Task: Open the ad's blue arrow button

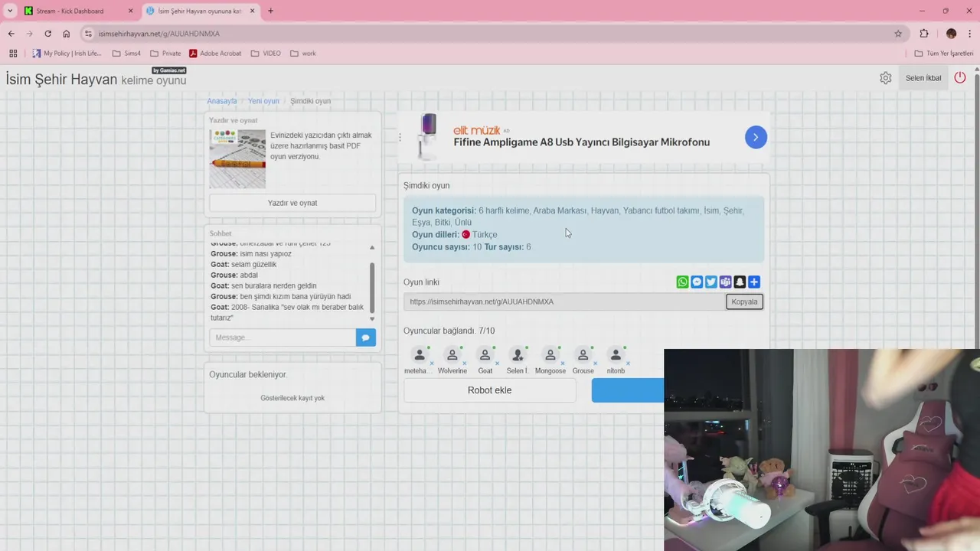Action: point(756,137)
